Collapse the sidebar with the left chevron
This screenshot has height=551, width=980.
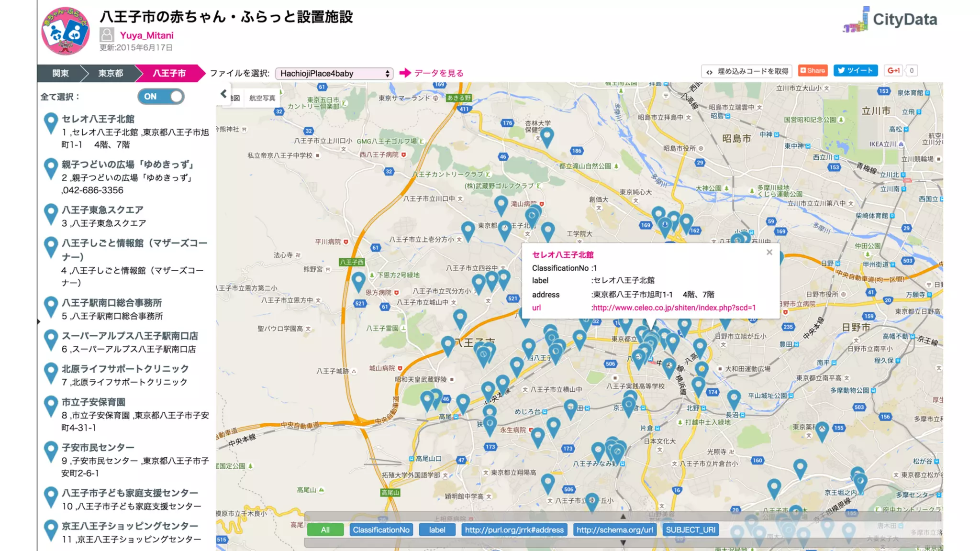[223, 94]
